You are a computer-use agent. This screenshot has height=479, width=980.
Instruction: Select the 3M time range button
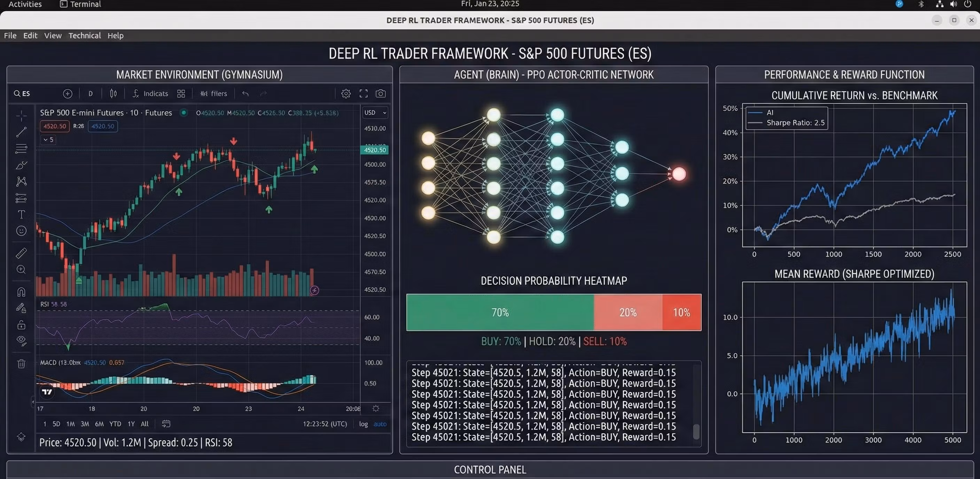click(x=85, y=424)
